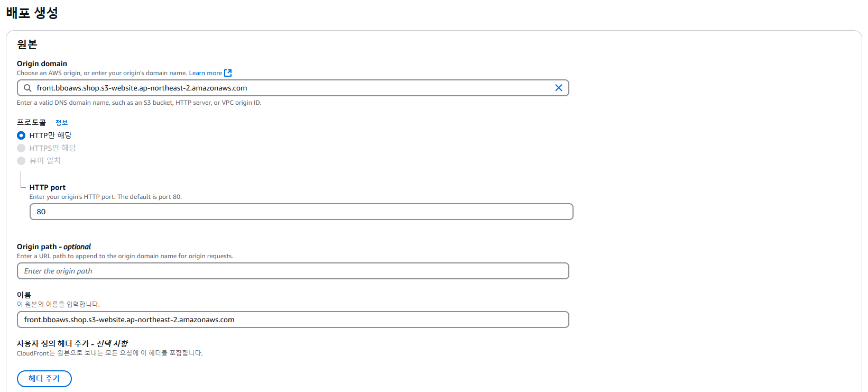The height and width of the screenshot is (392, 868).
Task: Click the HTTP port label
Action: click(x=48, y=187)
